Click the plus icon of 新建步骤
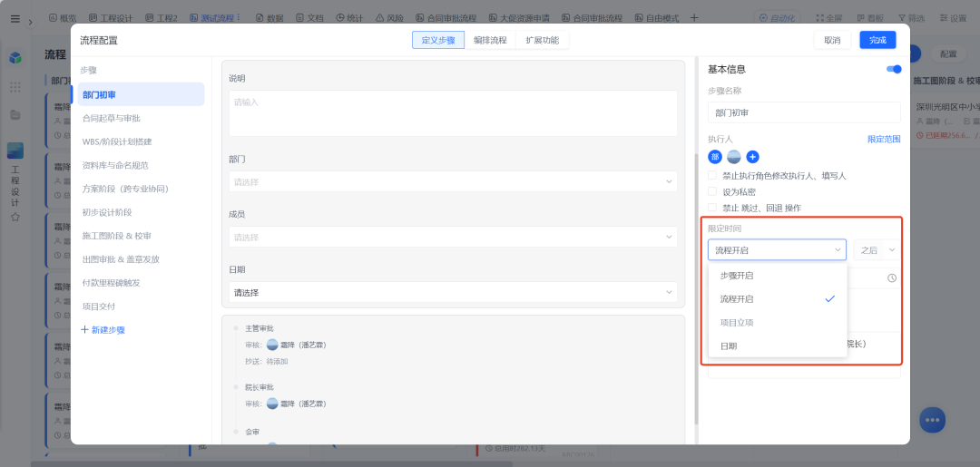This screenshot has width=980, height=467. (85, 330)
